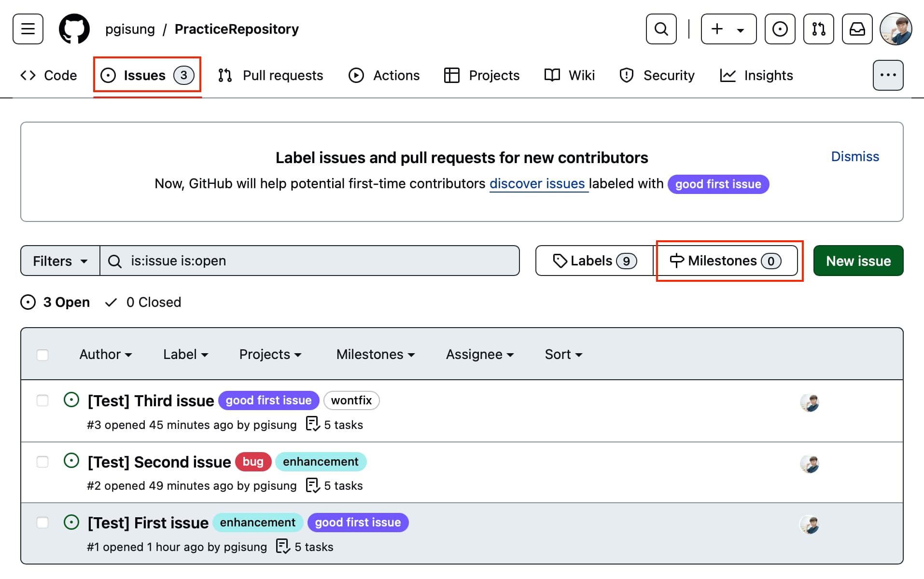Click assignee avatar on First issue row

tap(810, 524)
